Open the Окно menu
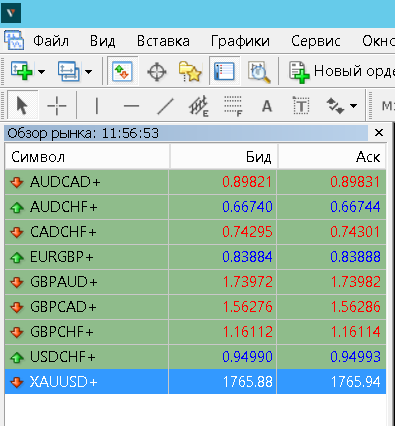 [x=378, y=41]
